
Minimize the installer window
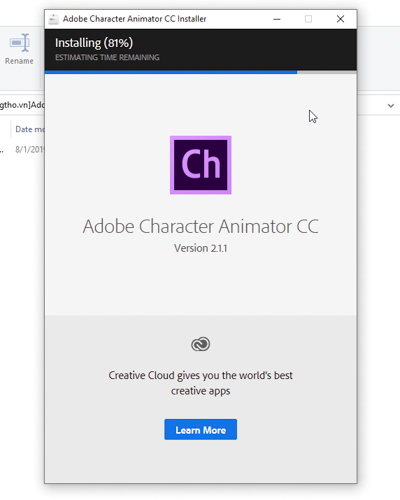(277, 19)
